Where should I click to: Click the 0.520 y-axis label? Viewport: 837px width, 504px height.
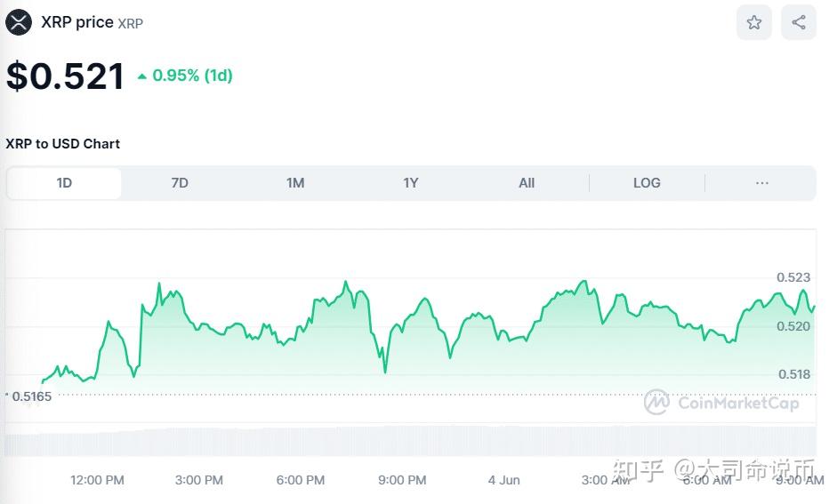793,326
